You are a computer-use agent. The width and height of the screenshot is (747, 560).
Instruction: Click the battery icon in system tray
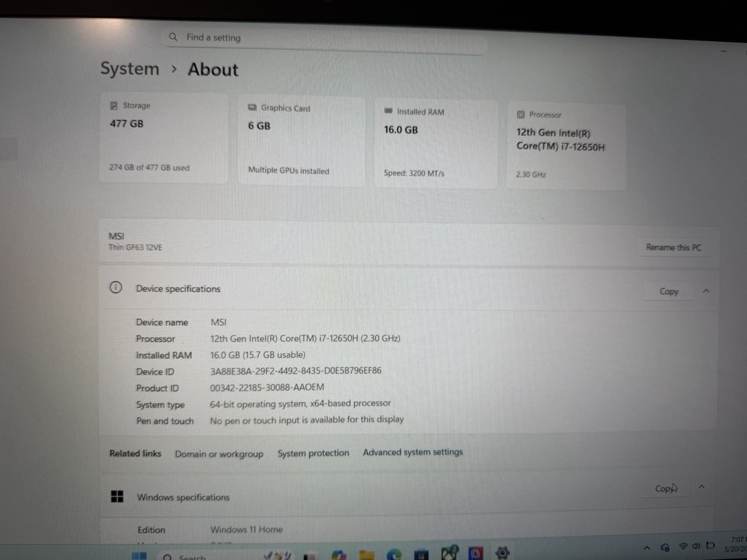pos(710,545)
